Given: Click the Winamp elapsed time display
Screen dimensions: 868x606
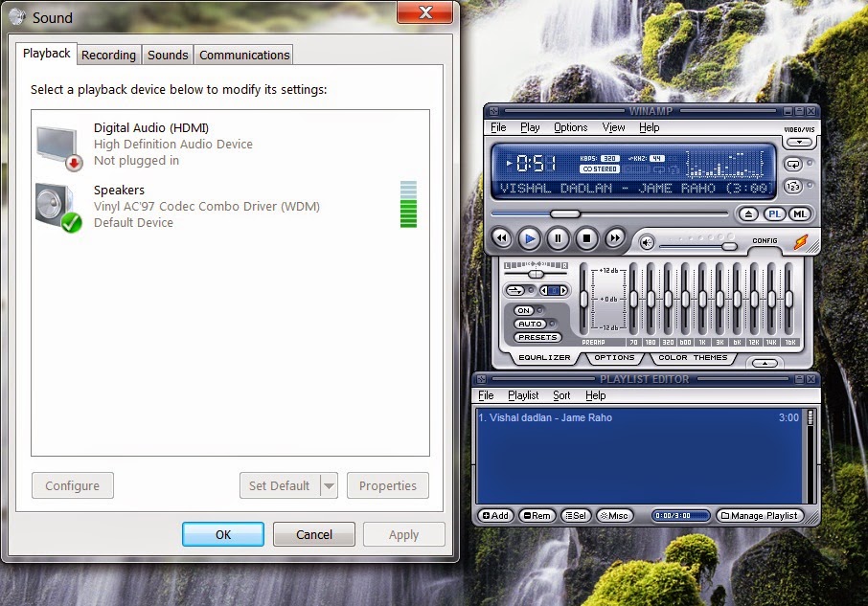Looking at the screenshot, I should [x=536, y=163].
